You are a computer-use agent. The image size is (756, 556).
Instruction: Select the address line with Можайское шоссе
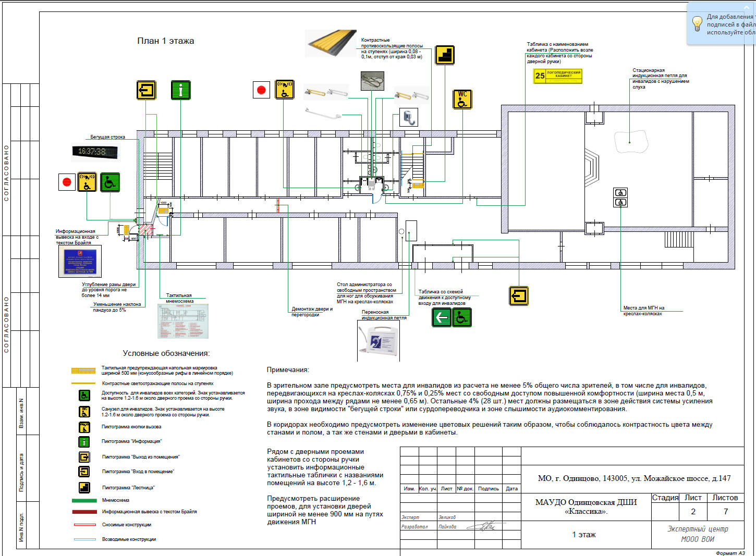point(634,478)
